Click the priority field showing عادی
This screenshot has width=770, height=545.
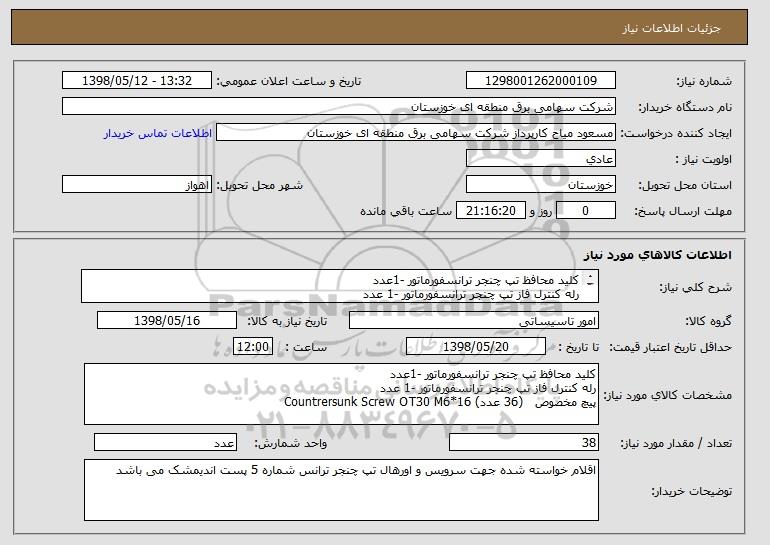click(x=541, y=159)
